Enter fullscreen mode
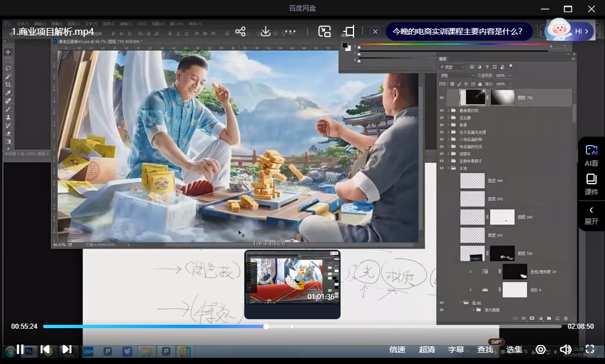The height and width of the screenshot is (364, 605). point(589,349)
